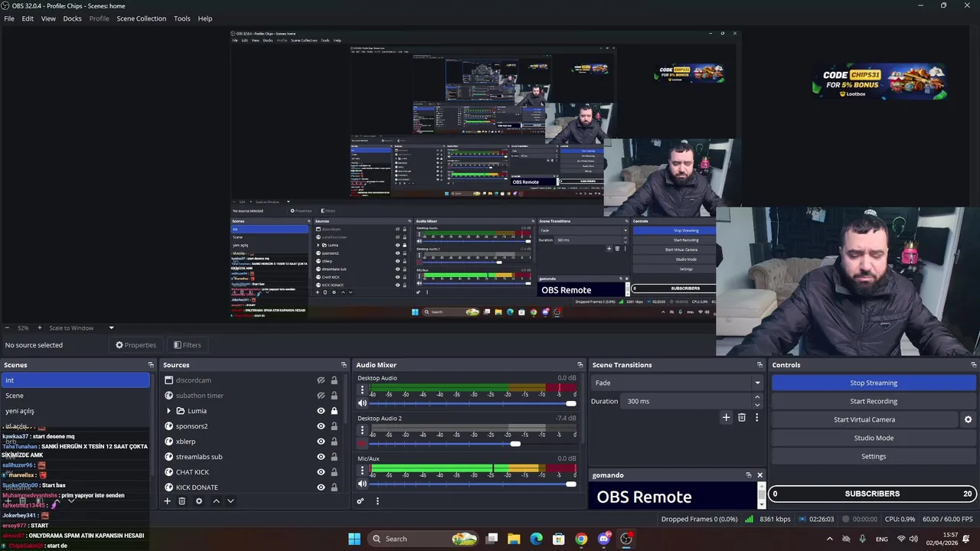980x551 pixels.
Task: Click the Mic/Aux volume slider handle
Action: pyautogui.click(x=570, y=484)
